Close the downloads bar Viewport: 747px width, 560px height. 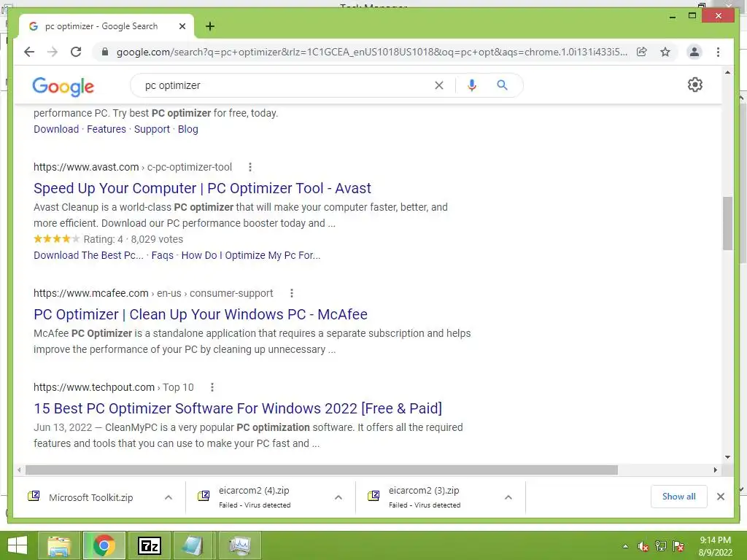(720, 497)
